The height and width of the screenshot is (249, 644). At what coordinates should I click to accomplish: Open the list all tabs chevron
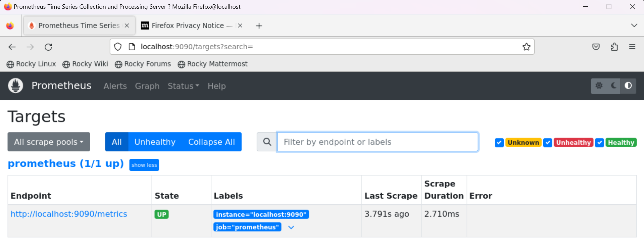[634, 26]
